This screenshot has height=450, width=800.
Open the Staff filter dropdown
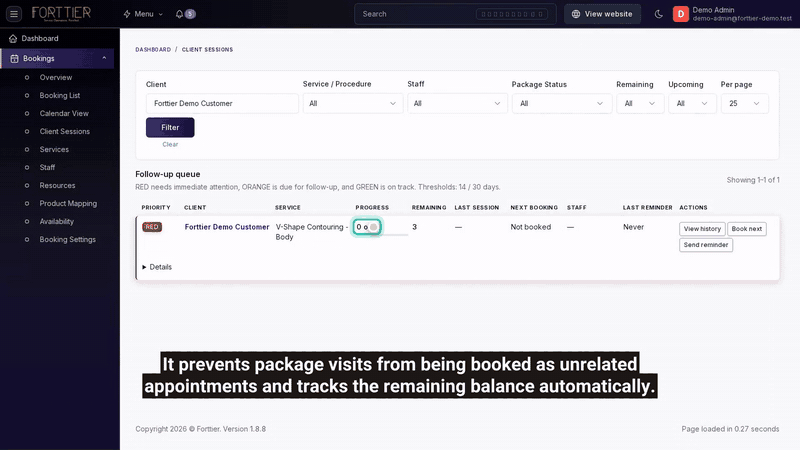pos(457,104)
